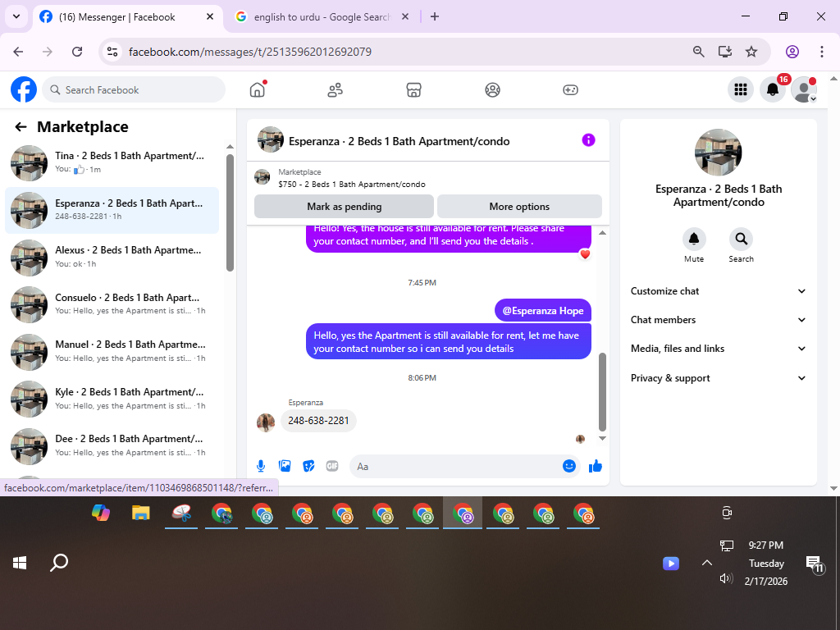
Task: Go back with the Marketplace arrow
Action: tap(21, 127)
